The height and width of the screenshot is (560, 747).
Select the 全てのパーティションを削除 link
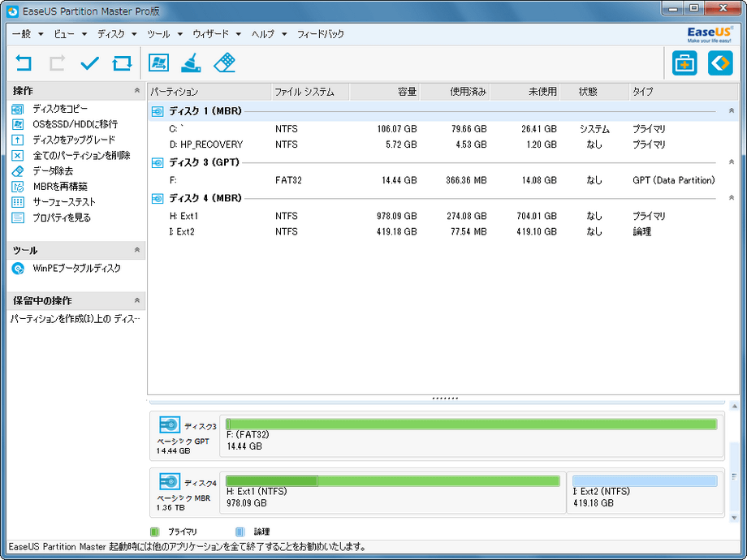click(x=81, y=156)
